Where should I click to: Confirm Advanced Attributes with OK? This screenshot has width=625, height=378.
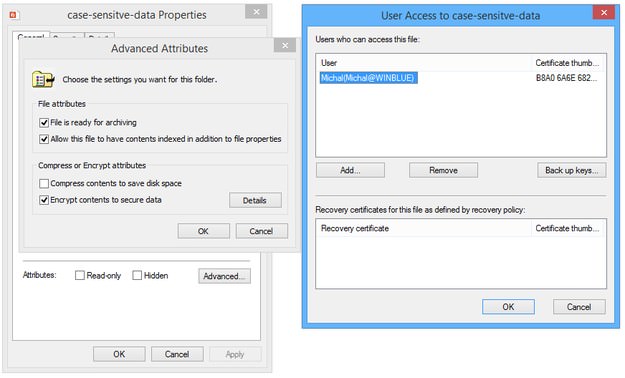pyautogui.click(x=203, y=231)
